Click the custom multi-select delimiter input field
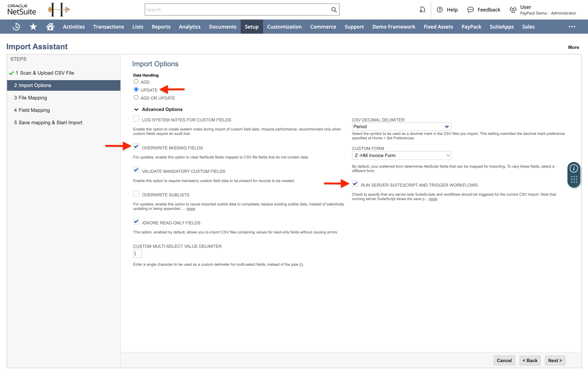The image size is (588, 374). [137, 253]
